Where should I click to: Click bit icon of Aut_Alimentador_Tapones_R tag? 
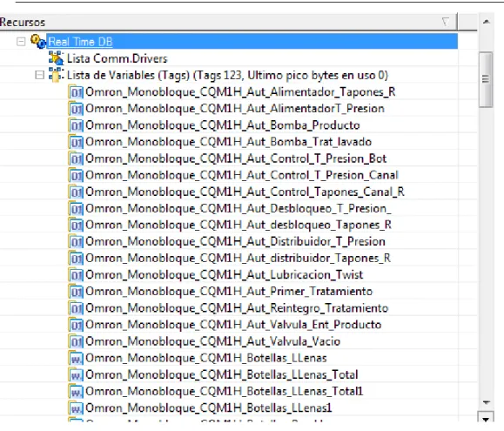77,92
